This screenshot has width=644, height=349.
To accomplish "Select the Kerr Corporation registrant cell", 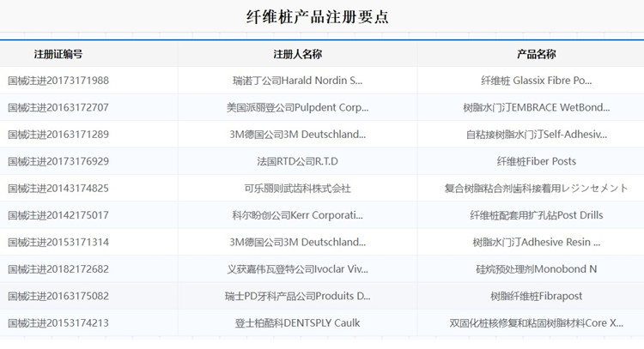I will coord(297,215).
